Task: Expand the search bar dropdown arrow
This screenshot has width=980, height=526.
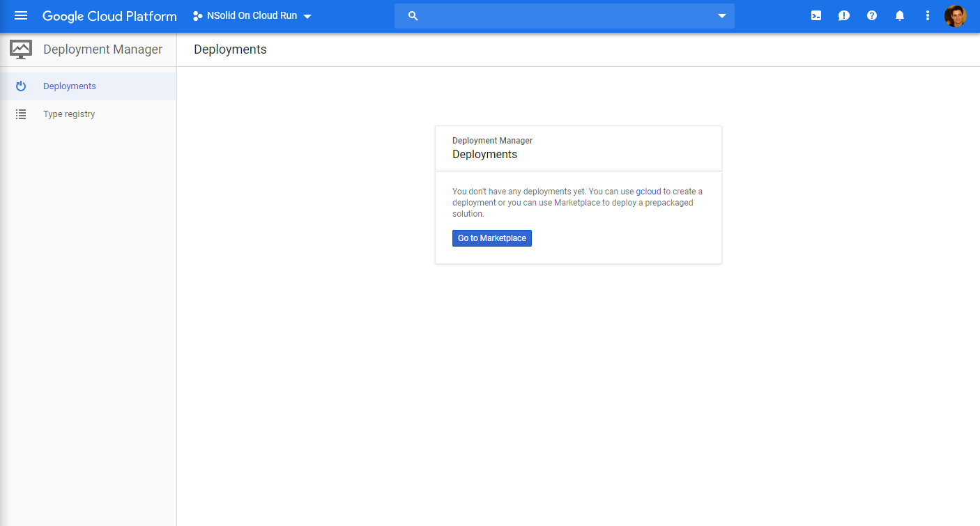Action: click(722, 16)
